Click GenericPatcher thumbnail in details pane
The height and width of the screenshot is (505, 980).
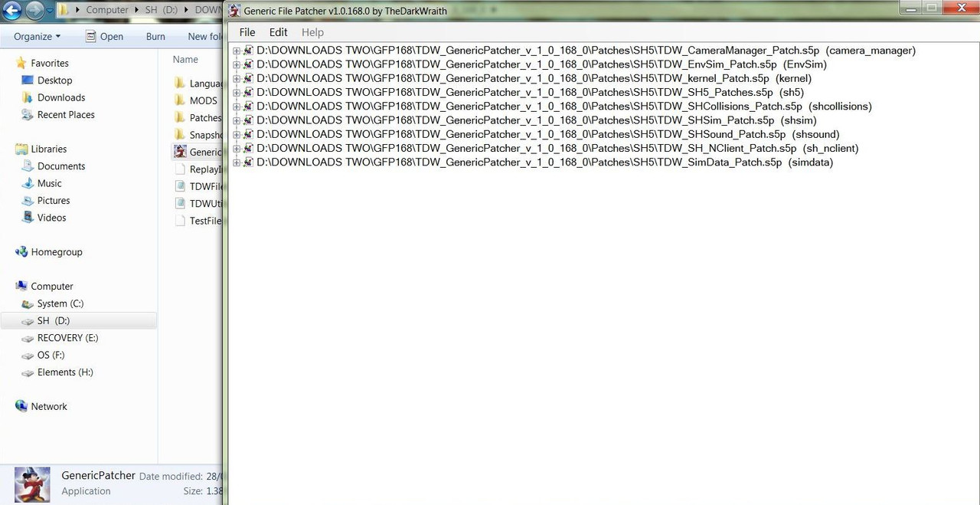click(x=32, y=484)
